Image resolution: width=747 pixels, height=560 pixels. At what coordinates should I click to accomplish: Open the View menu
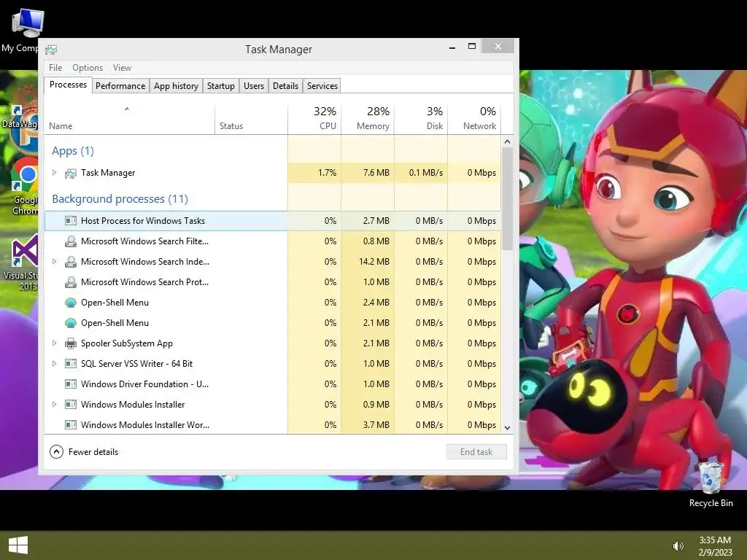[x=122, y=68]
